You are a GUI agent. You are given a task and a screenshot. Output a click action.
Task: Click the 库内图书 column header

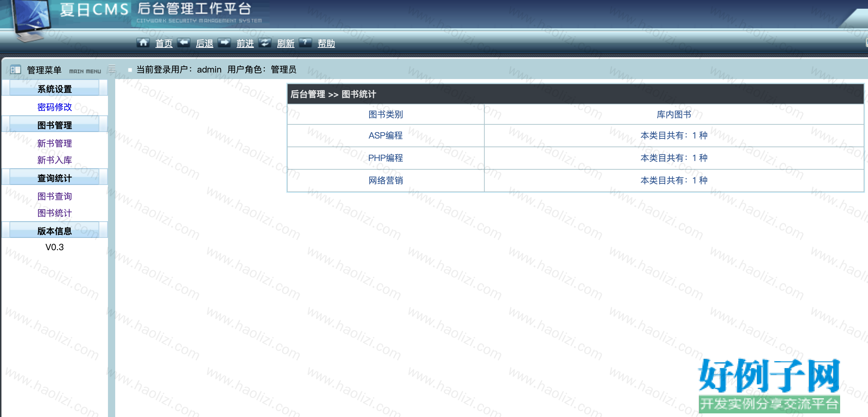click(674, 115)
